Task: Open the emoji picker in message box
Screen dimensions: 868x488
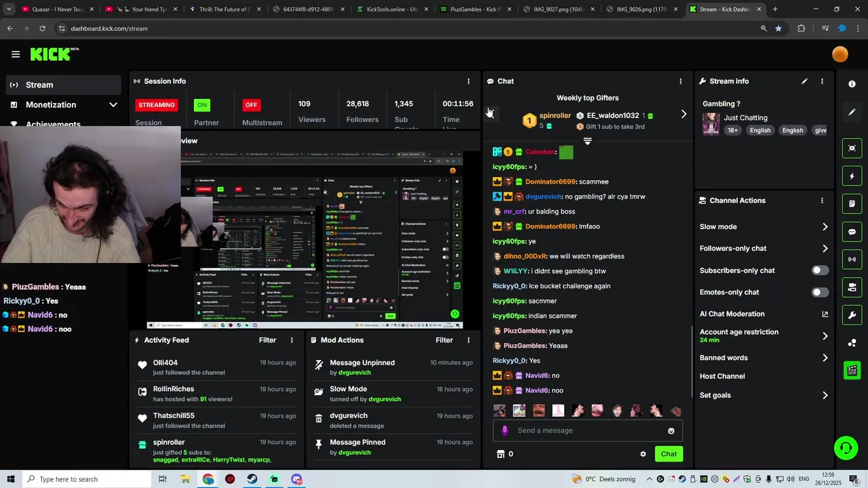Action: [671, 430]
